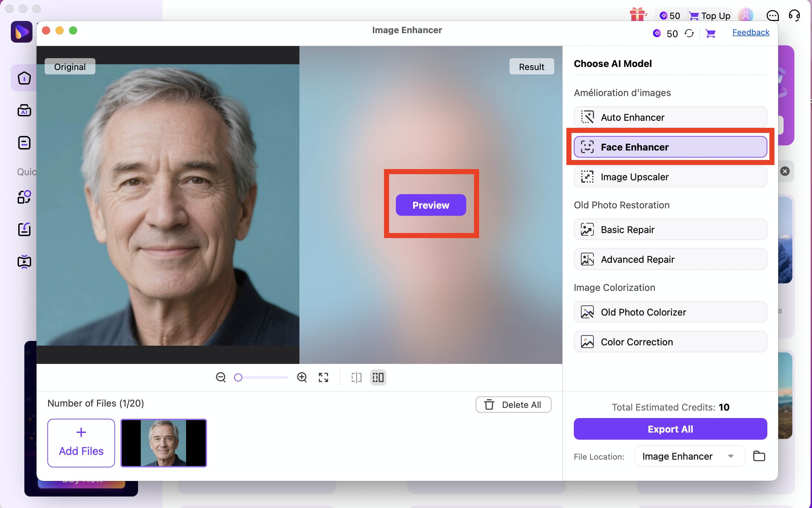Switch to split slider compare view
The height and width of the screenshot is (508, 812).
[356, 377]
